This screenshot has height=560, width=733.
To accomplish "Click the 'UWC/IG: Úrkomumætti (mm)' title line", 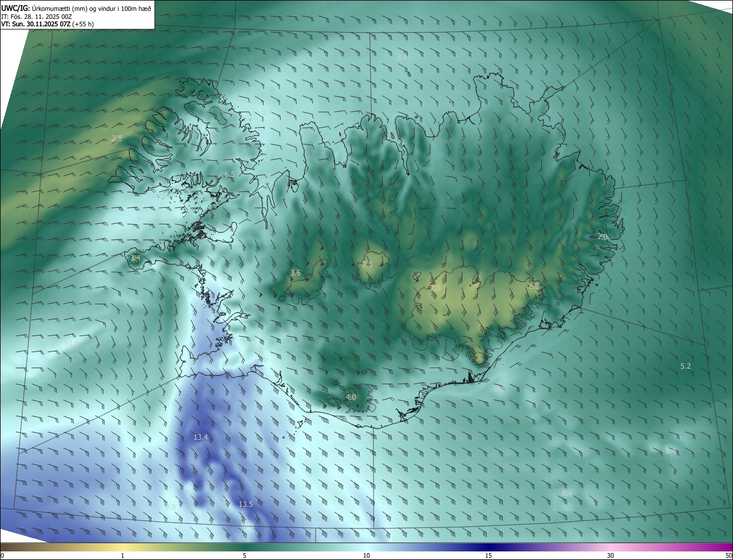I will pos(76,9).
